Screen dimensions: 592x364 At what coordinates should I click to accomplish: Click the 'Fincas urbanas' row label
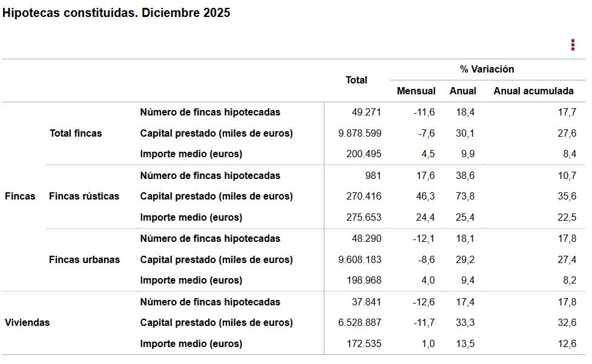(84, 260)
